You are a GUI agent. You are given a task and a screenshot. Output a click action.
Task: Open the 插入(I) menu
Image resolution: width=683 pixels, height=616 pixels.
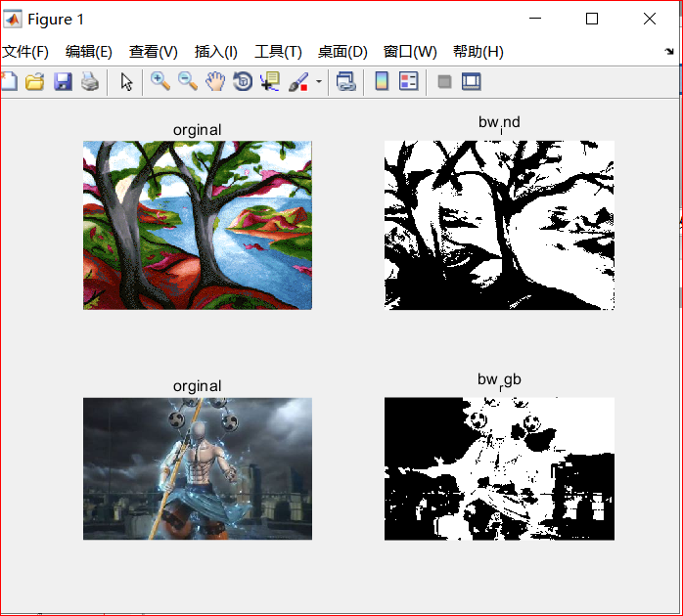(x=216, y=52)
